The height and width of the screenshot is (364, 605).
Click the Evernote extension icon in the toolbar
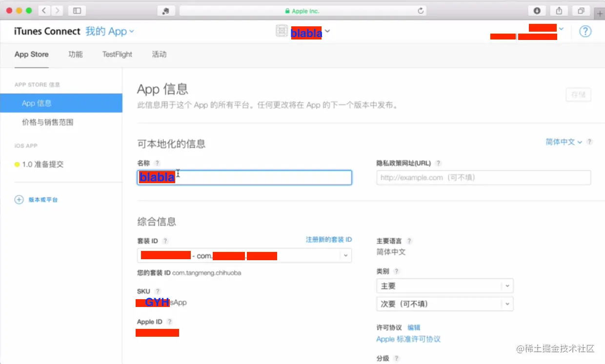click(x=166, y=11)
